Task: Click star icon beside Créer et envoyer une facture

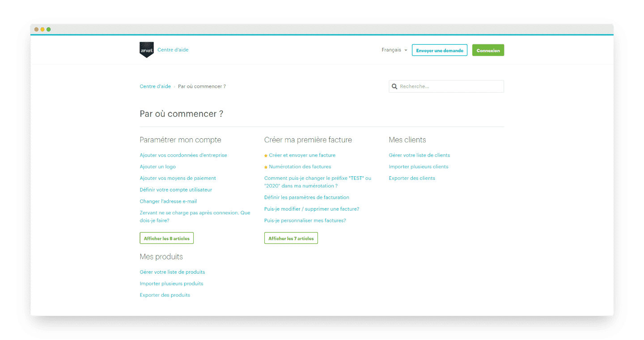Action: [x=266, y=156]
